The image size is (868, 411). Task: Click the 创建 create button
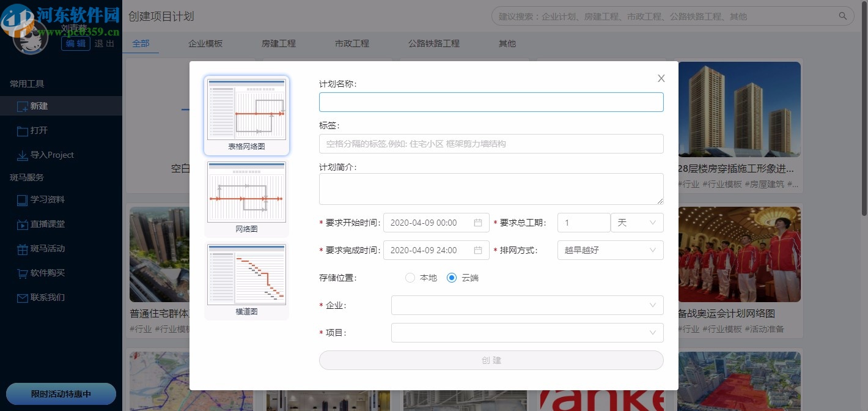[x=491, y=360]
